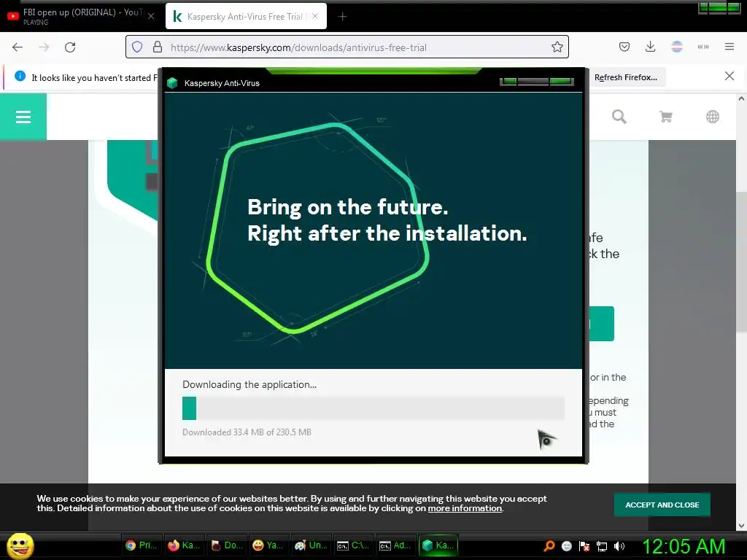Click the flag with red X tray icon
The image size is (747, 560).
point(584,546)
